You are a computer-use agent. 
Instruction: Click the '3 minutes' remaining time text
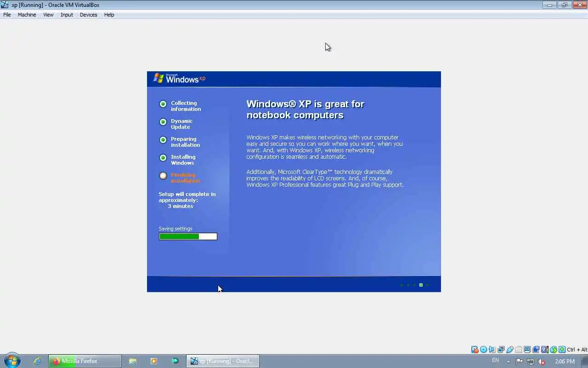[180, 206]
